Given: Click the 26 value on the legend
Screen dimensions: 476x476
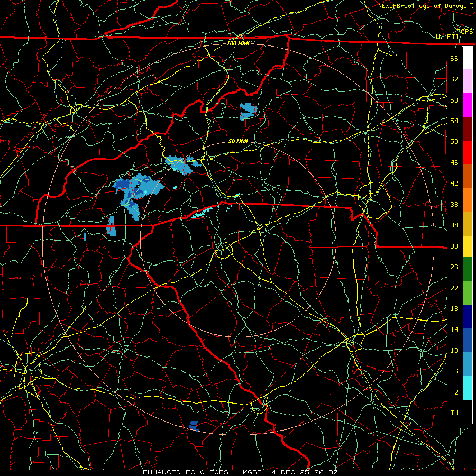Looking at the screenshot, I should [x=454, y=267].
